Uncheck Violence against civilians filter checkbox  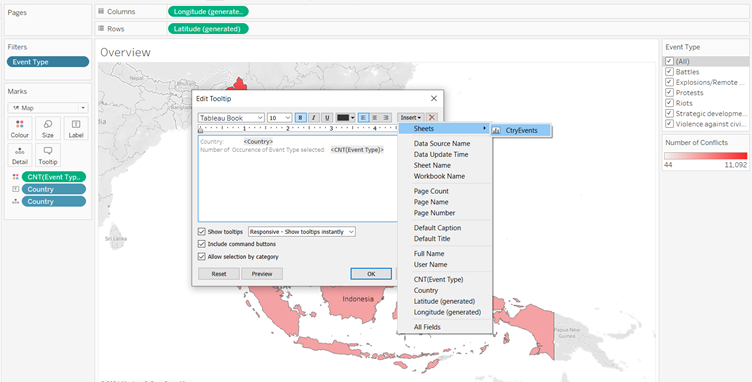point(670,124)
